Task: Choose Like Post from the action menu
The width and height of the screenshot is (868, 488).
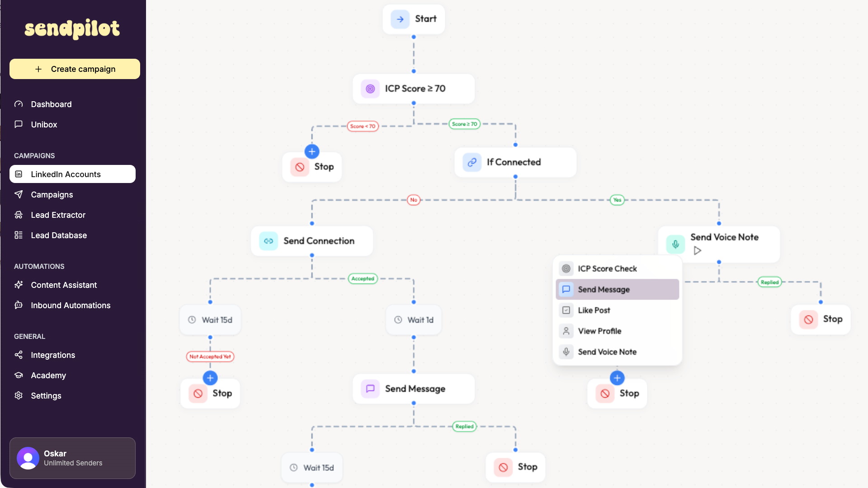Action: tap(594, 310)
